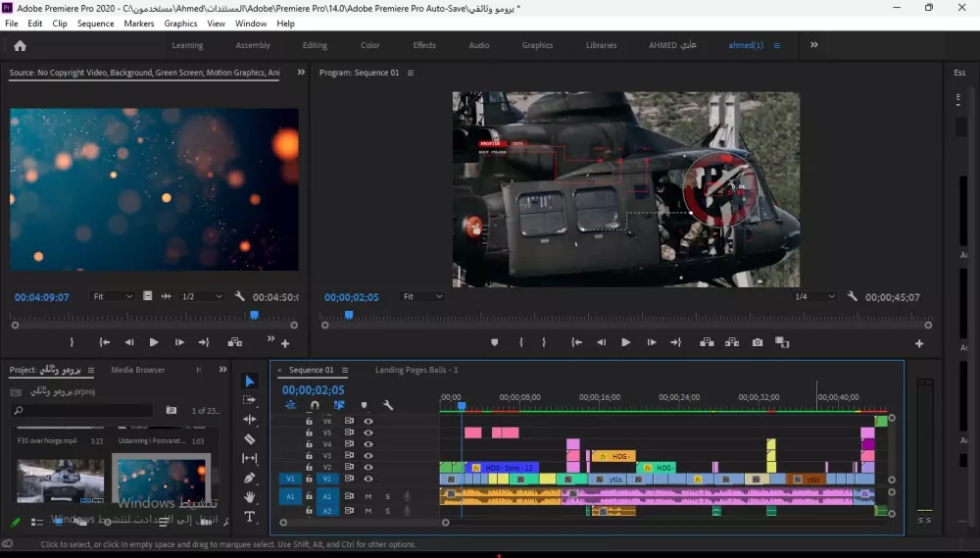
Task: Open Program monitor zoom level Fit dropdown
Action: pos(422,297)
